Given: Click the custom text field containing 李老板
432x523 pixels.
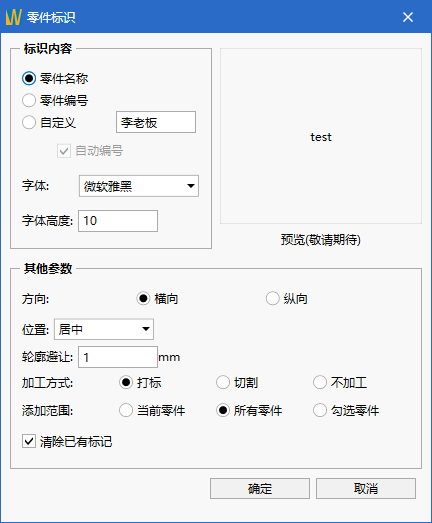Looking at the screenshot, I should 156,122.
